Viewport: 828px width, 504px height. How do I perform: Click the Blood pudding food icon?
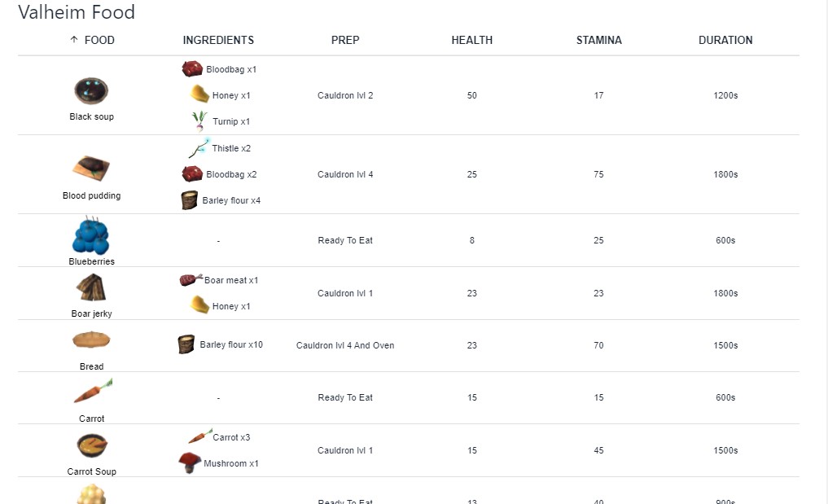pyautogui.click(x=91, y=169)
